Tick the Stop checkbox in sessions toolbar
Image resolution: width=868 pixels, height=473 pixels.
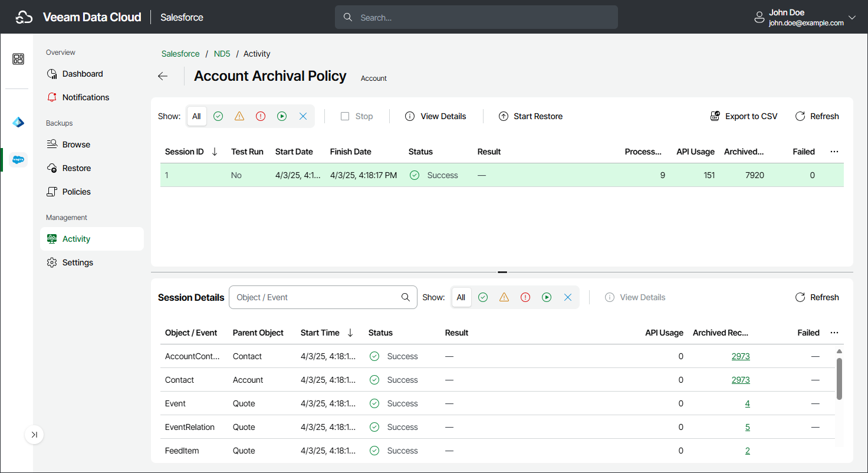tap(345, 116)
